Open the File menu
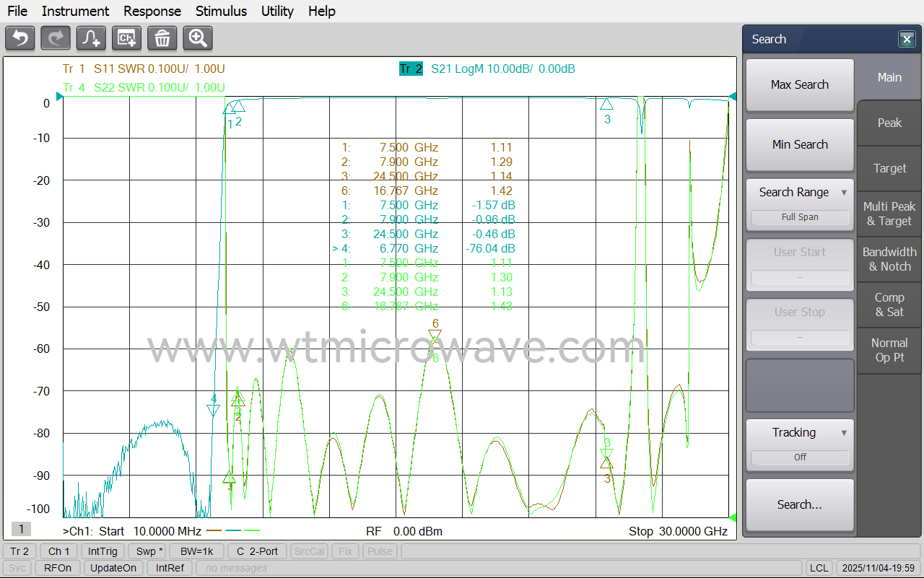This screenshot has height=578, width=924. coord(17,11)
